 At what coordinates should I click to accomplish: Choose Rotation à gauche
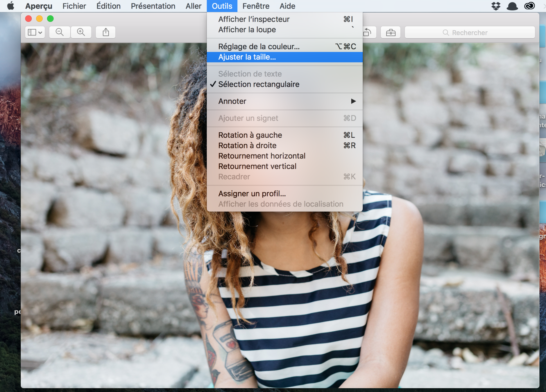285,135
